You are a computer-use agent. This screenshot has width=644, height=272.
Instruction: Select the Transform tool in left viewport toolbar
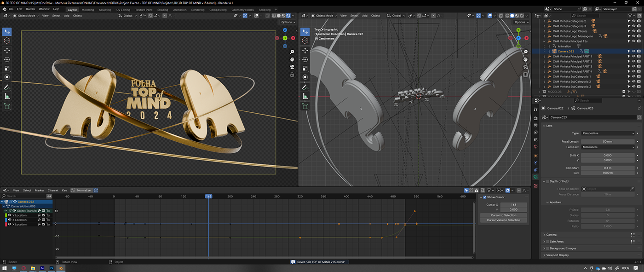[x=7, y=77]
